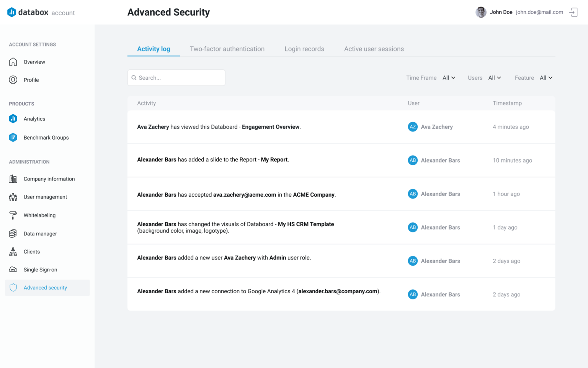Click the Data manager database icon

point(13,233)
